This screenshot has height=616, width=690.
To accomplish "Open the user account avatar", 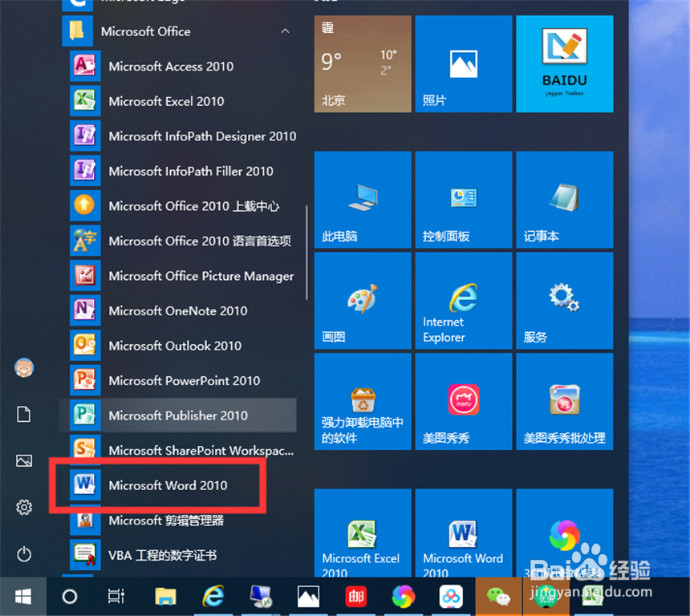I will click(24, 367).
